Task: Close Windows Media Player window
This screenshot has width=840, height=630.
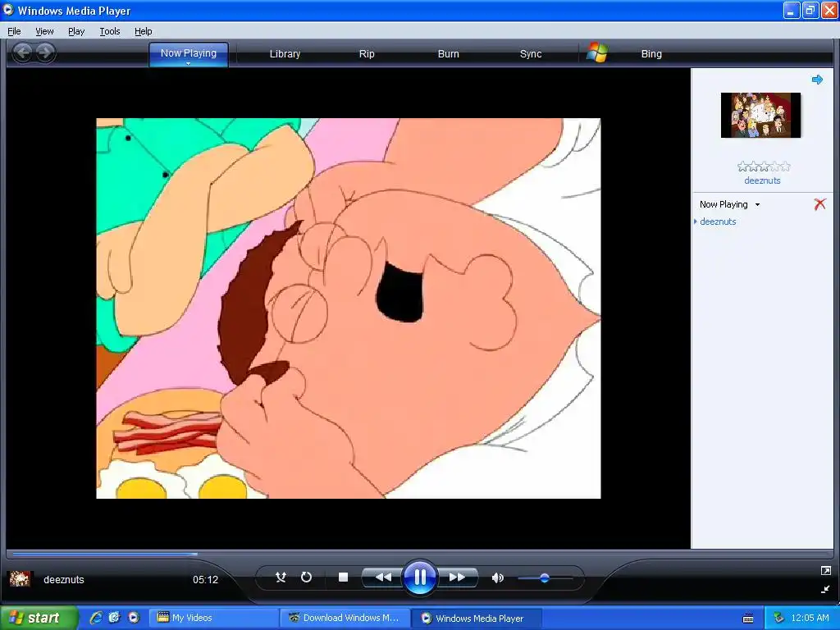Action: click(829, 10)
